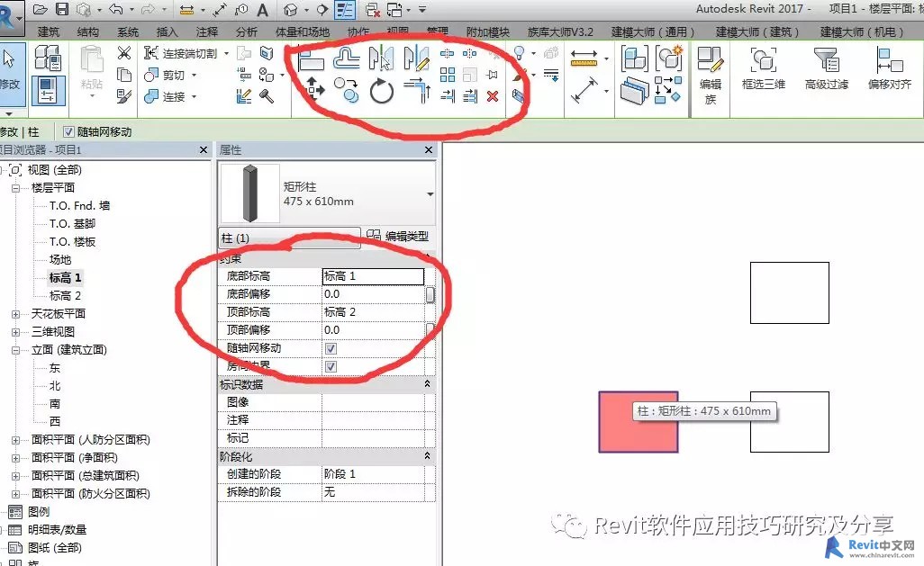Open the 矩形柱 type selector dropdown
The width and height of the screenshot is (924, 566).
tap(430, 193)
